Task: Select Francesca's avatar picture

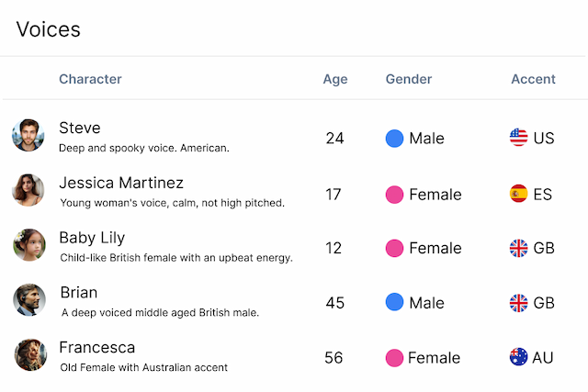Action: [28, 355]
